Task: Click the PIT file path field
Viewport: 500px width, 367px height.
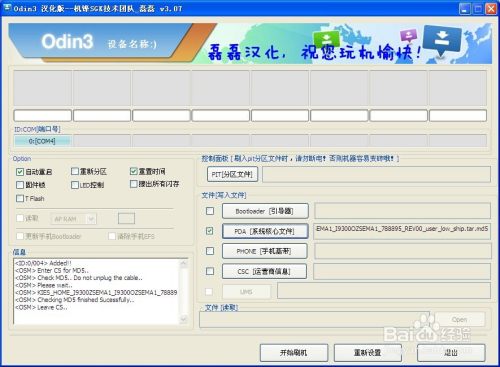Action: click(x=376, y=175)
